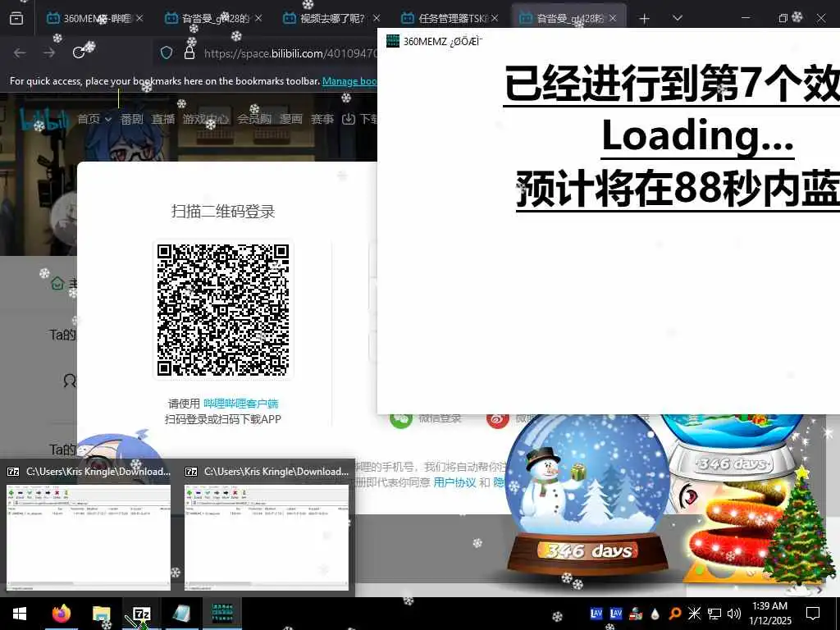
Task: Click 游戏中心 in bilibili navigation
Action: click(x=205, y=119)
